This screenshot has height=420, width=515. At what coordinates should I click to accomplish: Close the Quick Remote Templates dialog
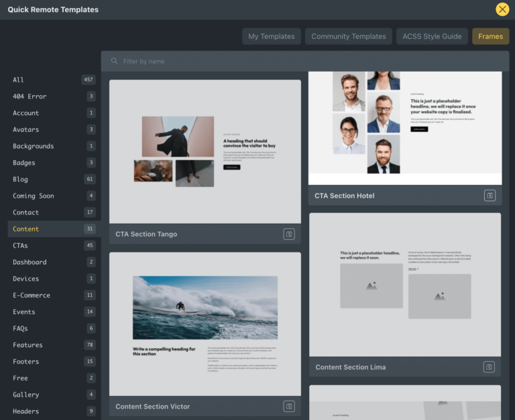502,9
